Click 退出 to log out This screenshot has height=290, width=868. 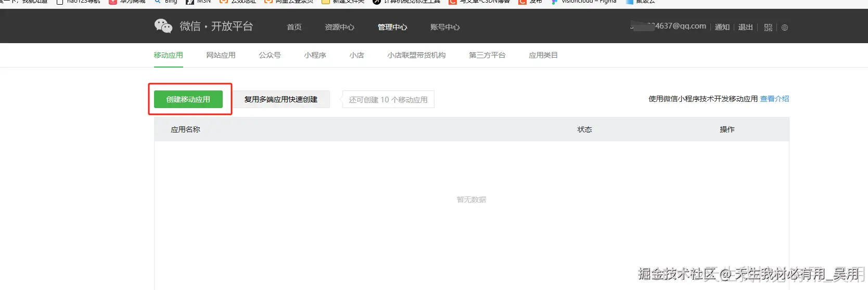pos(745,27)
